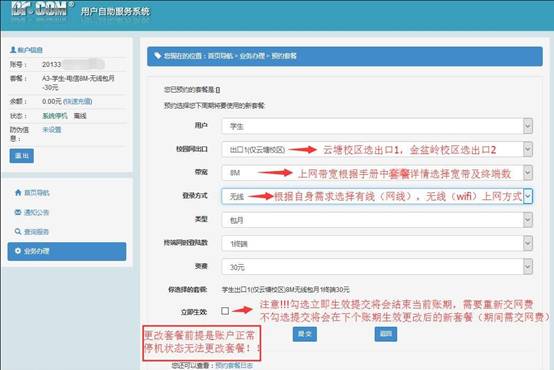Click 业务办理 in the breadcrumb
The height and width of the screenshot is (370, 554).
tap(252, 56)
